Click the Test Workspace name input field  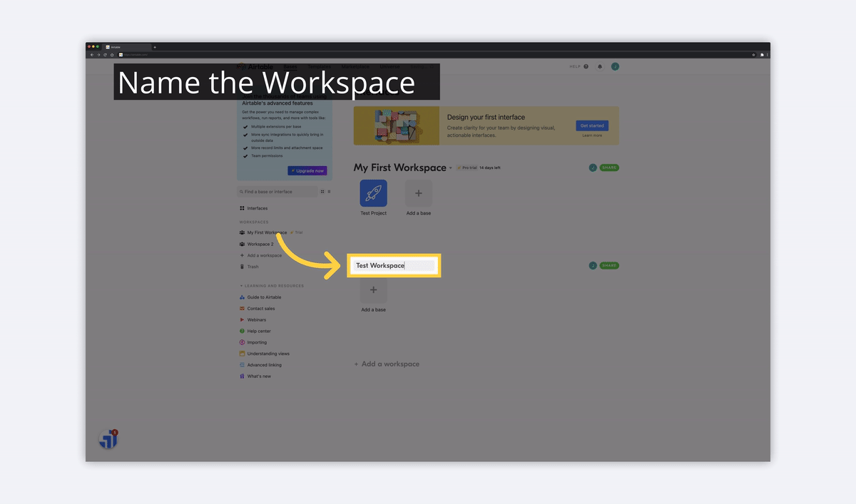394,265
